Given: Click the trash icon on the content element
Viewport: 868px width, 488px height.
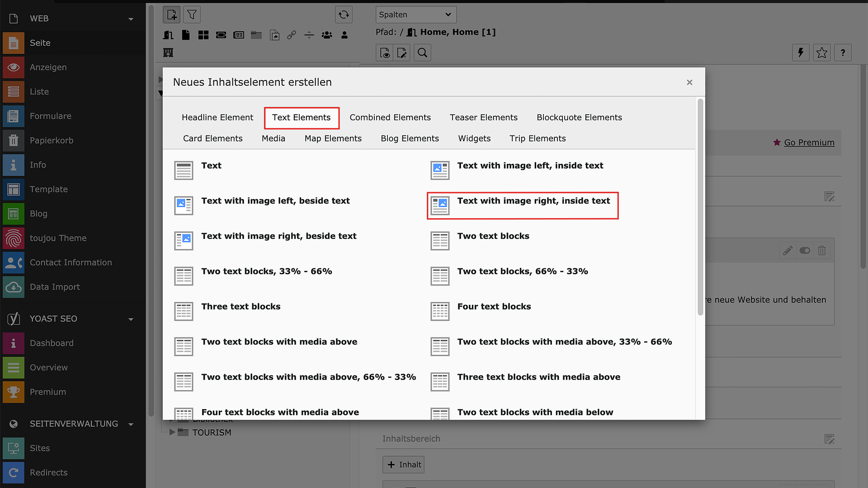Looking at the screenshot, I should (x=822, y=250).
